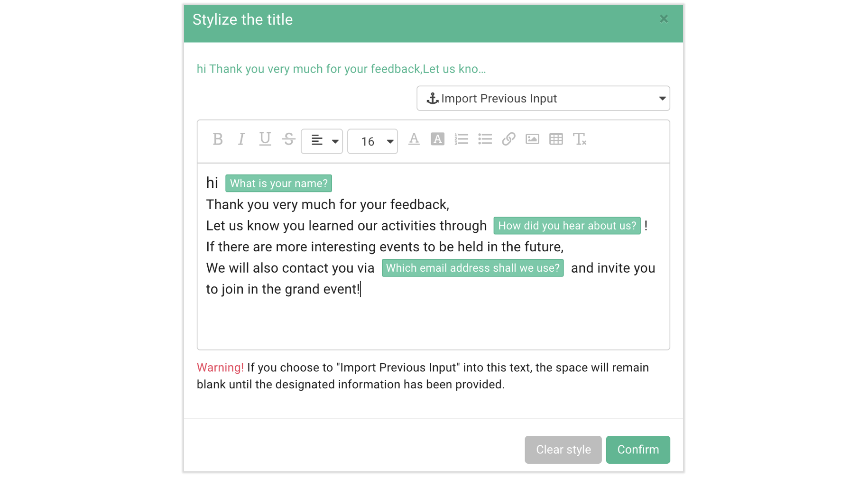
Task: Insert an image into the editor
Action: tap(532, 139)
